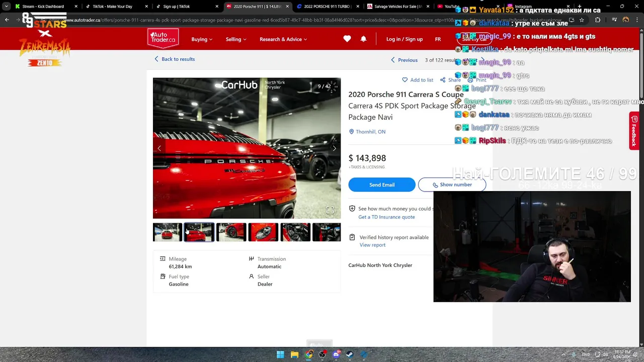Select the third photo thumbnail
Viewport: 644px width, 362px height.
[x=231, y=232]
